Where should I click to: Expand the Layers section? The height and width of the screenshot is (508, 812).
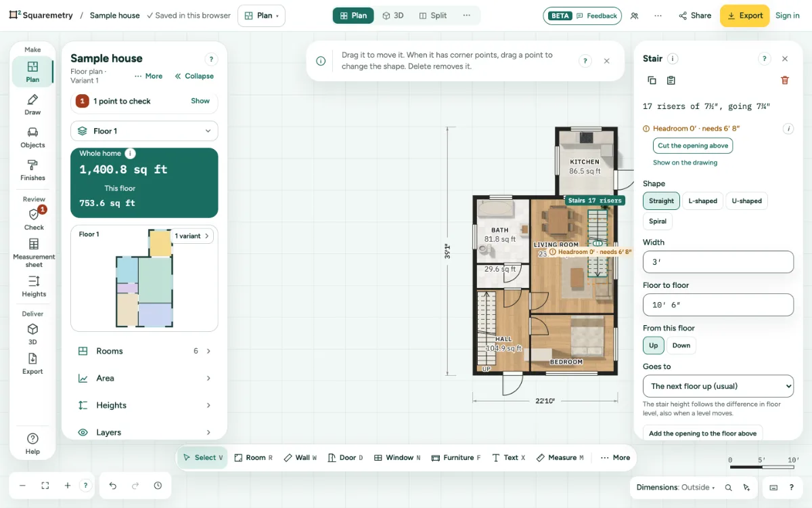(144, 432)
